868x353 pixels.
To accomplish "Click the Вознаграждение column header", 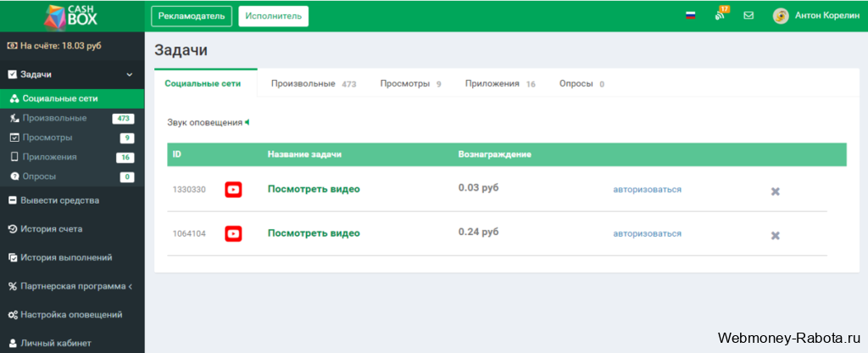I will tap(495, 154).
